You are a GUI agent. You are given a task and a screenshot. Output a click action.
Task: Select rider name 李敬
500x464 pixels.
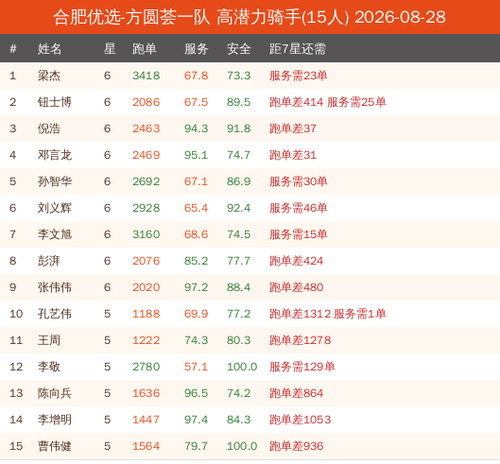pos(49,367)
